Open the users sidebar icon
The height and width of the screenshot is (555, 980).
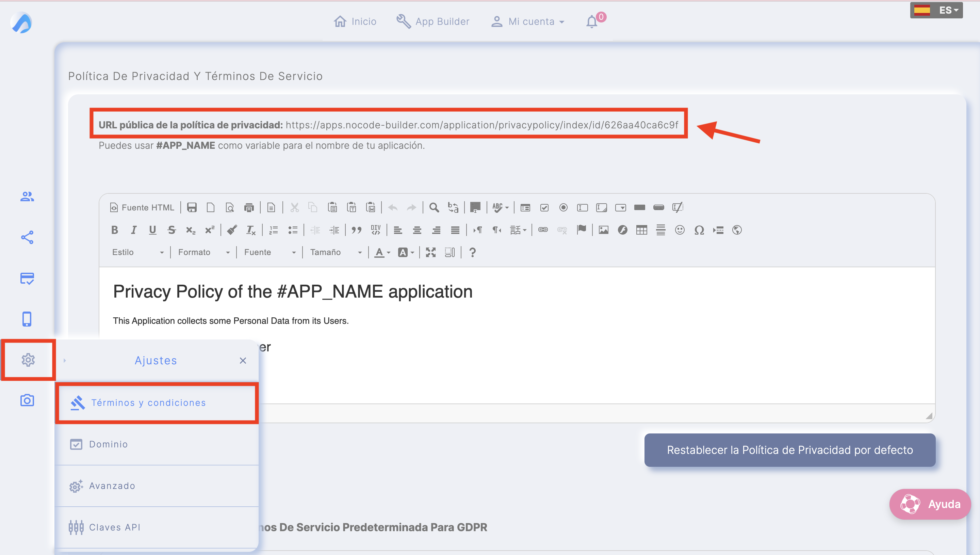[x=27, y=196]
